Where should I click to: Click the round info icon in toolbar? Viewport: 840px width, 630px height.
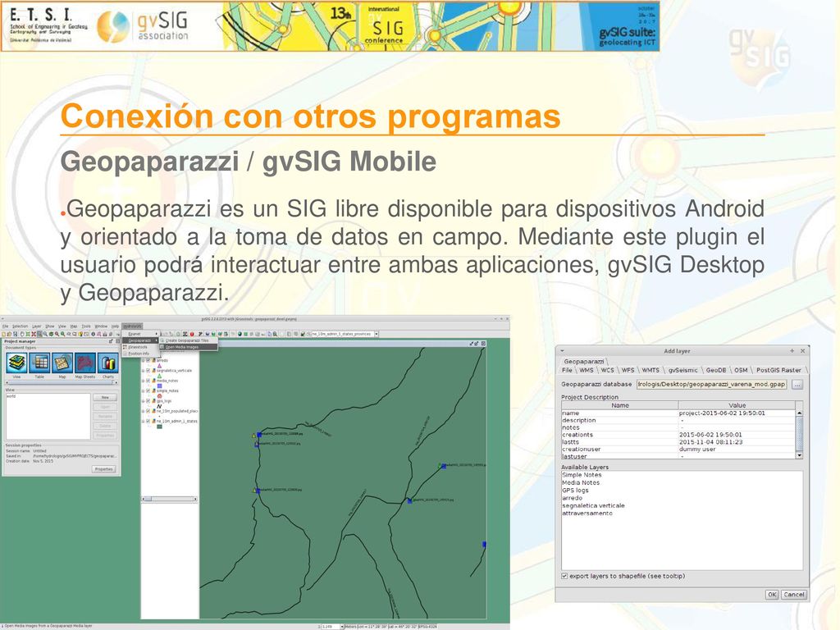pos(93,334)
